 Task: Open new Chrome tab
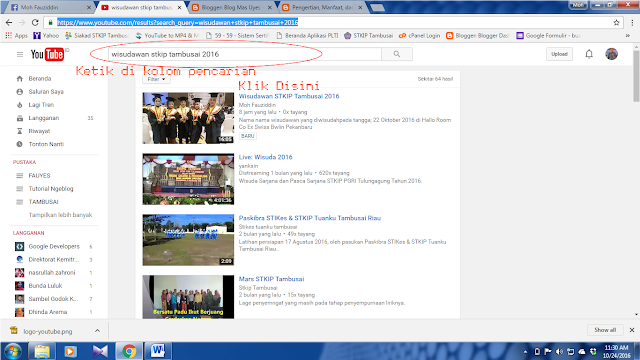pos(377,7)
